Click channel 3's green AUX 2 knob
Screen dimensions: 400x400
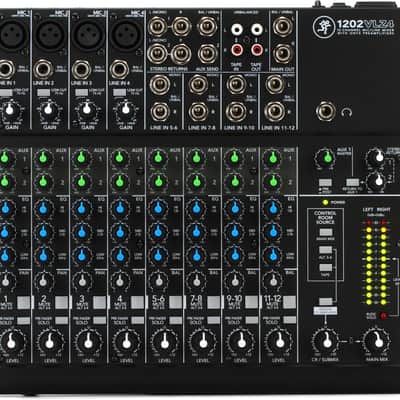pos(81,182)
